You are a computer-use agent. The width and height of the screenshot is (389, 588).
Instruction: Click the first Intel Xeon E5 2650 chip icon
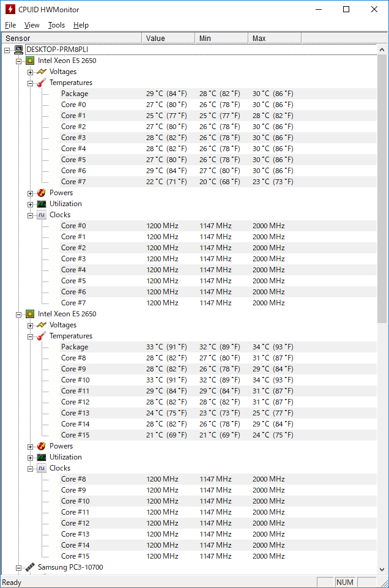[30, 61]
